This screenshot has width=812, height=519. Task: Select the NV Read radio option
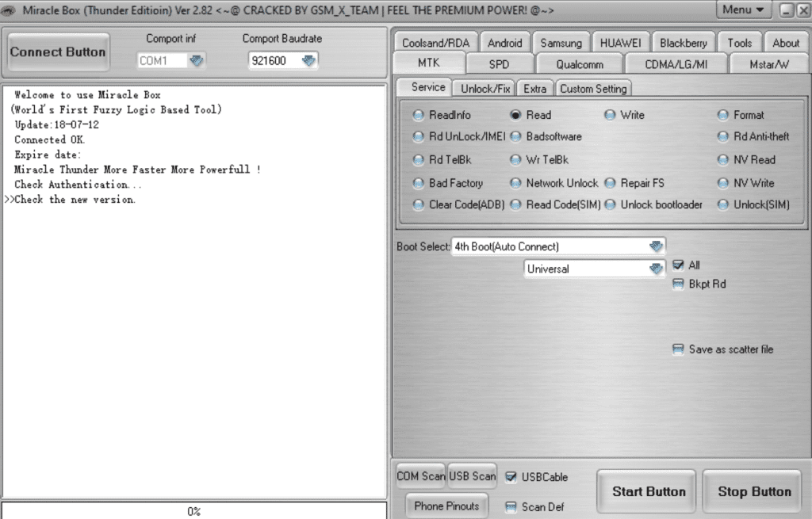(723, 160)
